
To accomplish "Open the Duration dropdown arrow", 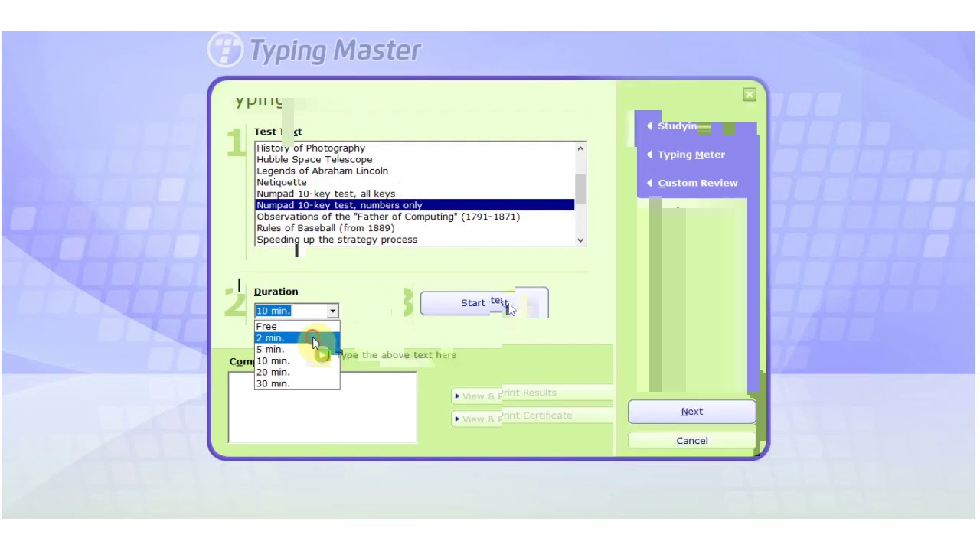I will click(x=332, y=311).
